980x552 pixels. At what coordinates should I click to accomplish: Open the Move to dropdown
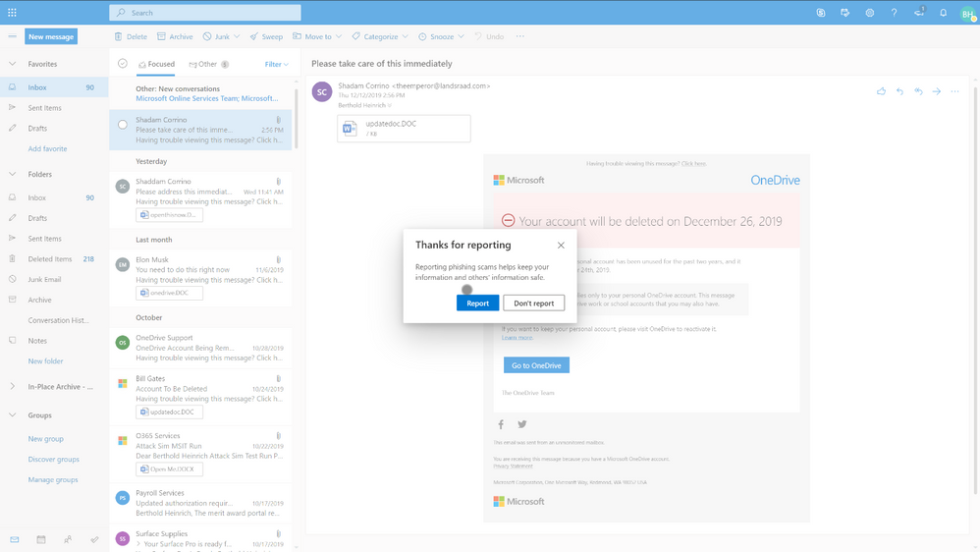coord(317,36)
